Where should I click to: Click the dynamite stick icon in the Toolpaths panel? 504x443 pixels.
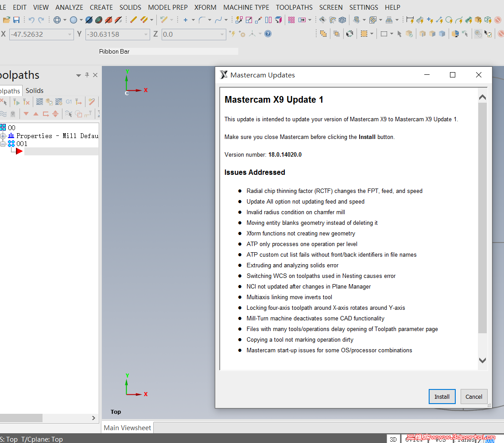point(92,102)
